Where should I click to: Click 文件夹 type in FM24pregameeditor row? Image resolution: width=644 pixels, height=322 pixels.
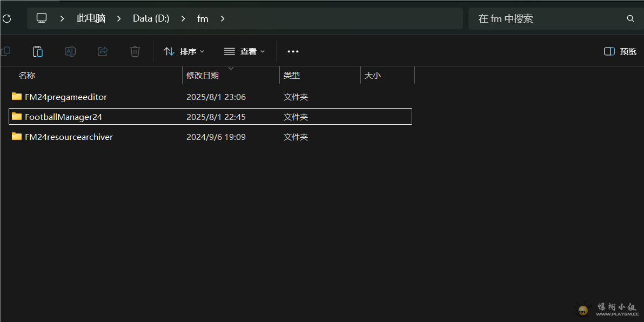[x=296, y=97]
